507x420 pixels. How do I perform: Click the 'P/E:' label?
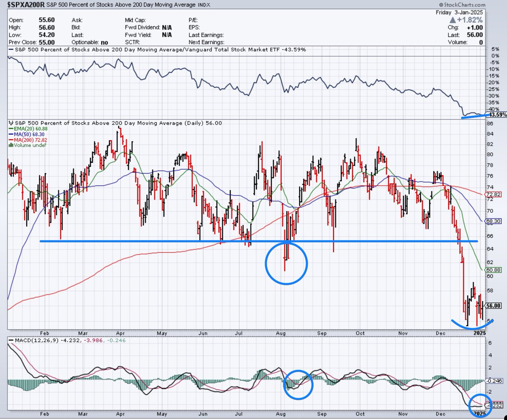(193, 20)
